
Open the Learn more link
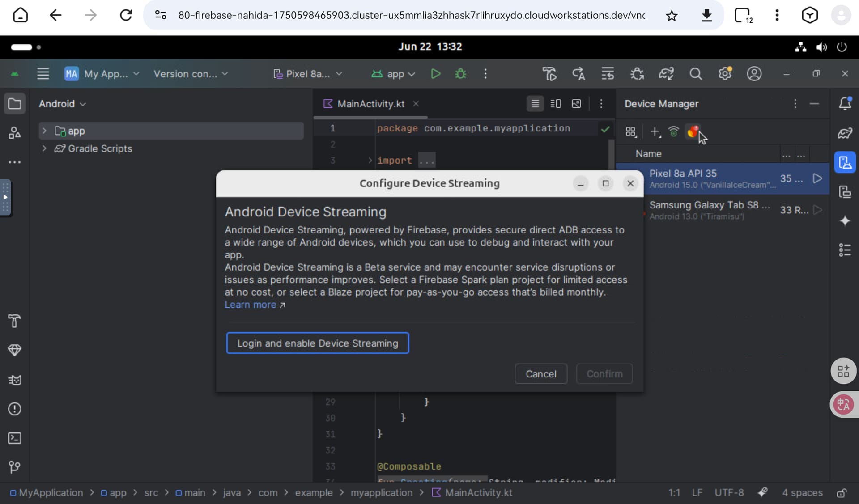251,305
